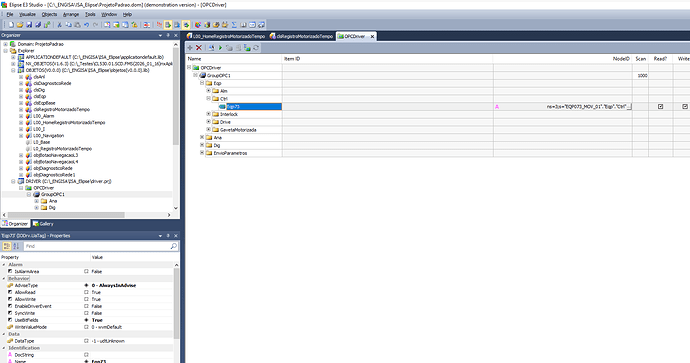This screenshot has height=363, width=690.
Task: Switch to L00_HomeRegistroMotorizadoTempo tab
Action: [x=226, y=37]
